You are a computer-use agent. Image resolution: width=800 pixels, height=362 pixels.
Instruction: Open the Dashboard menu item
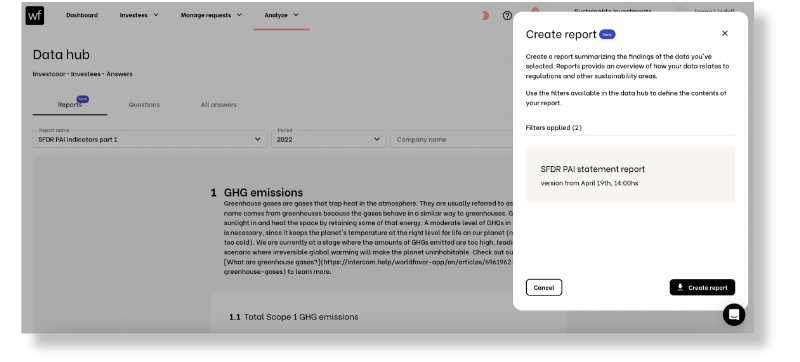pyautogui.click(x=82, y=15)
